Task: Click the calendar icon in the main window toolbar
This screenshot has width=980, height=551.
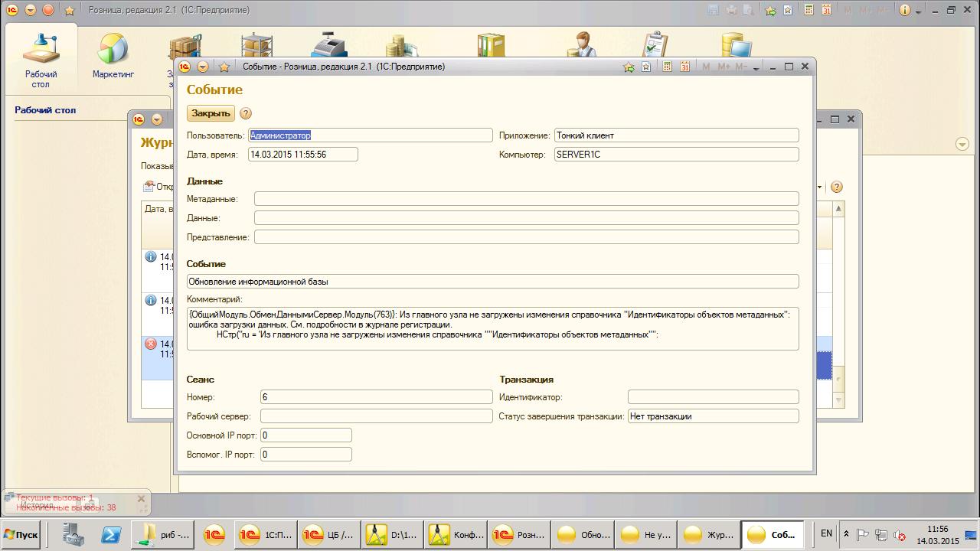Action: 826,10
